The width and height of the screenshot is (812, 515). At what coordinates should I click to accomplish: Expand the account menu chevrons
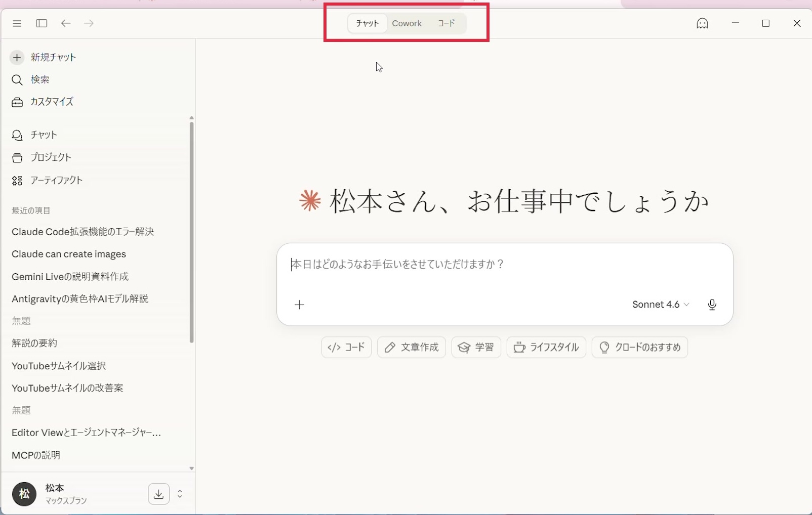[180, 494]
